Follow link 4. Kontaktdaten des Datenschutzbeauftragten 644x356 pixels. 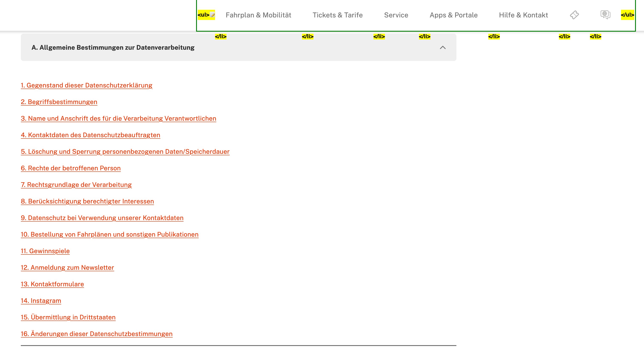click(91, 135)
